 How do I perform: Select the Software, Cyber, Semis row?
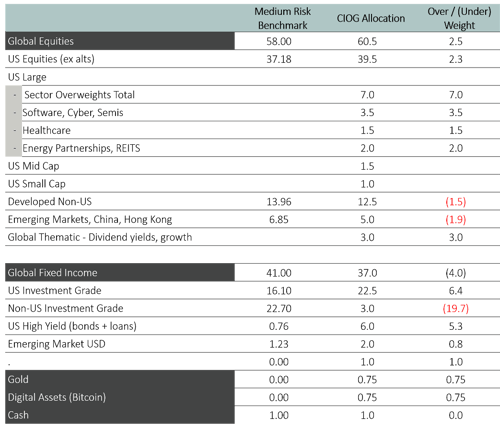tap(252, 113)
